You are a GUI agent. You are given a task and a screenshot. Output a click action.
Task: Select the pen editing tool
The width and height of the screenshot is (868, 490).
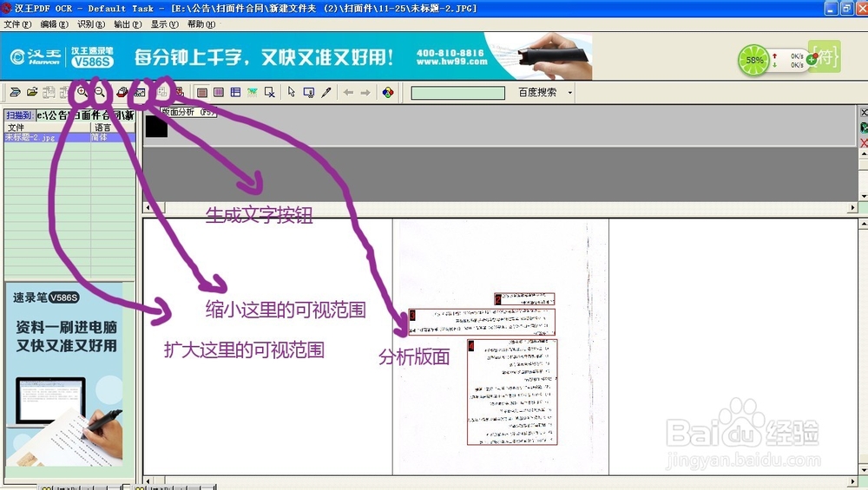326,92
